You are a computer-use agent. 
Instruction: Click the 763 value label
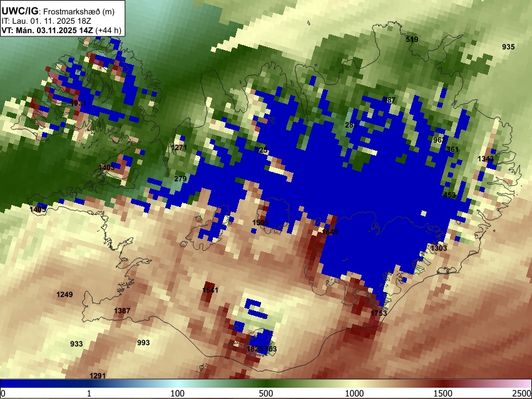point(271,348)
